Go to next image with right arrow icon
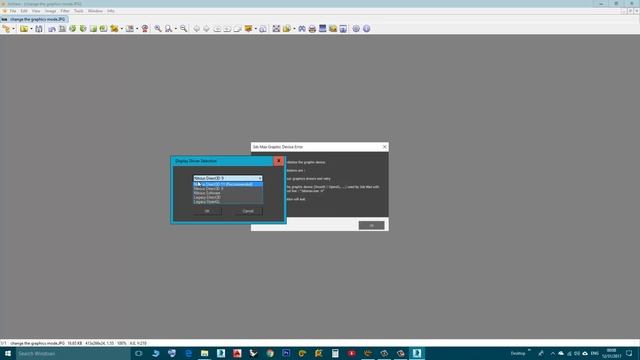 tap(207, 29)
